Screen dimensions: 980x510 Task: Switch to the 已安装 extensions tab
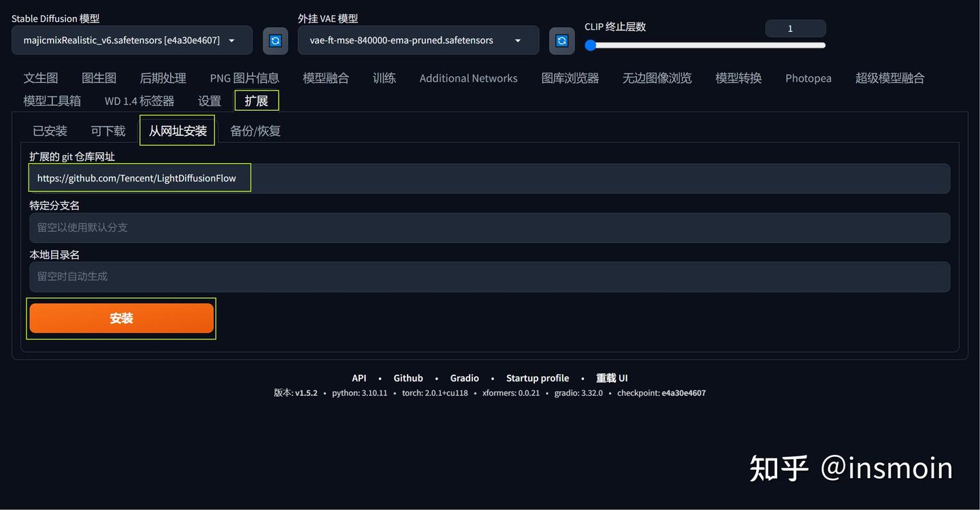pyautogui.click(x=49, y=131)
